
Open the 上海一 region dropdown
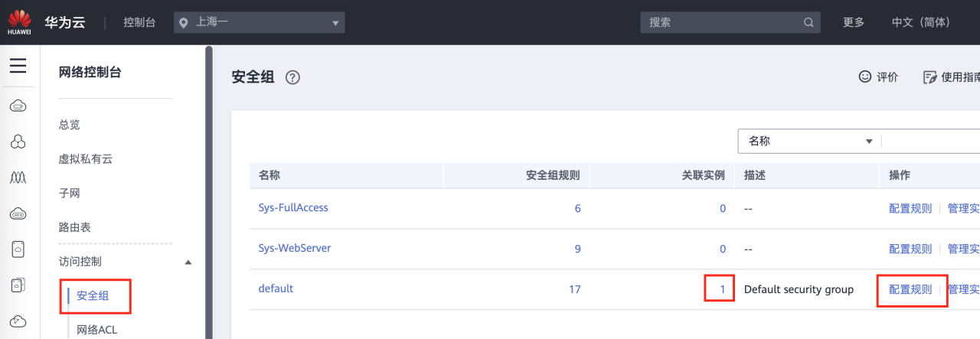click(x=260, y=22)
